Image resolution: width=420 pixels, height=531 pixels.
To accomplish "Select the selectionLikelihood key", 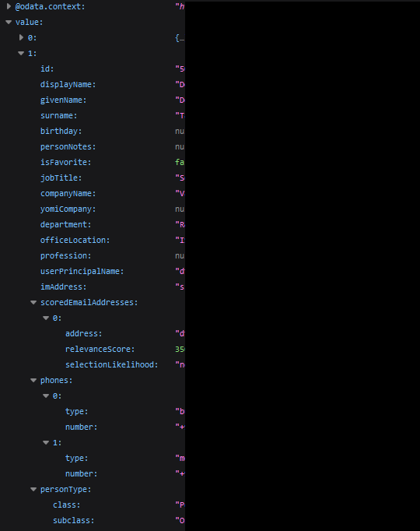I will pyautogui.click(x=111, y=364).
